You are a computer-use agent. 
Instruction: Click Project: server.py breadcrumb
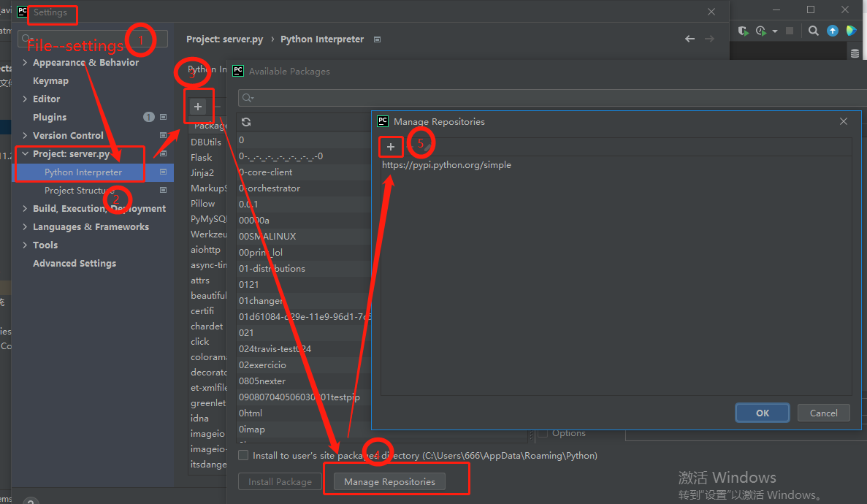coord(224,39)
